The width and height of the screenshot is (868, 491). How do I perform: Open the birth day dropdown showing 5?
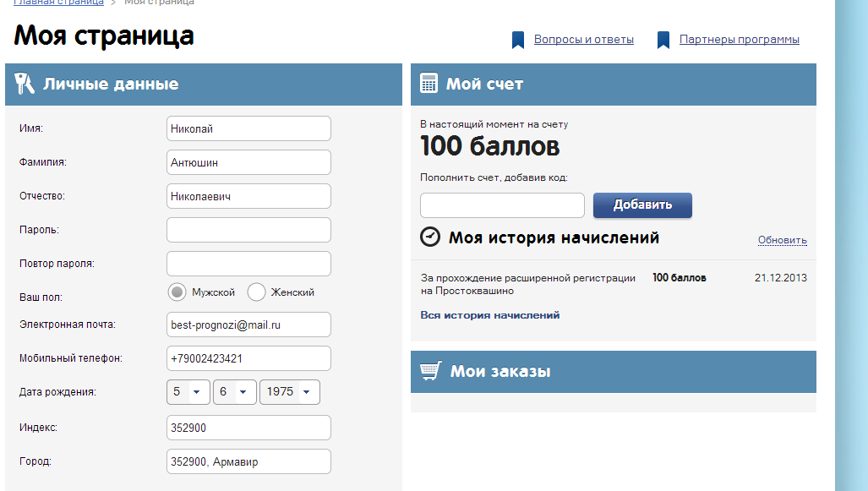[188, 392]
